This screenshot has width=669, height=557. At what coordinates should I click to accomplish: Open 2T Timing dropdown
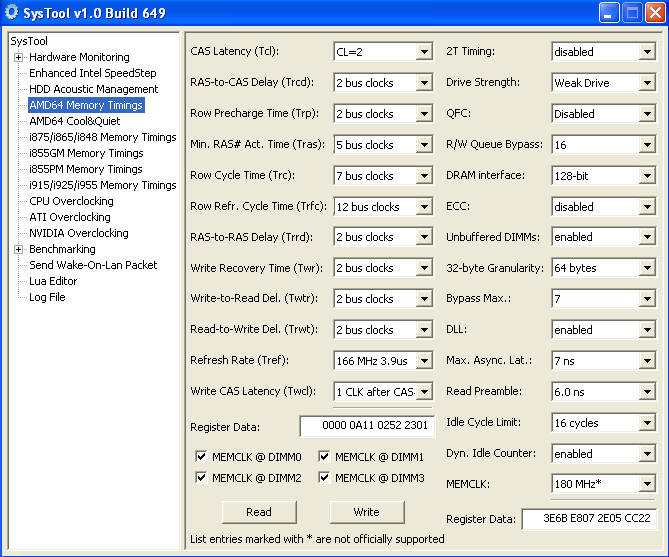pyautogui.click(x=603, y=52)
